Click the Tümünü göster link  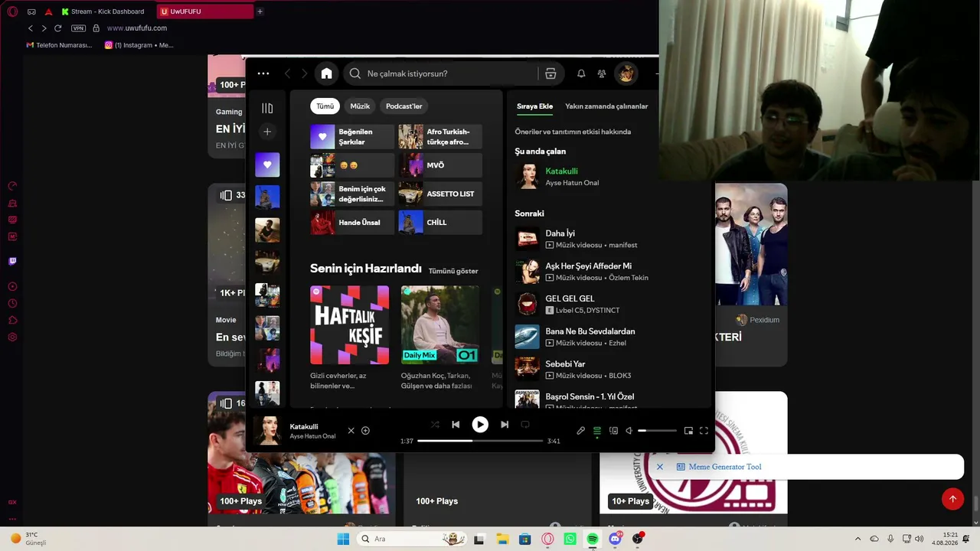click(453, 271)
